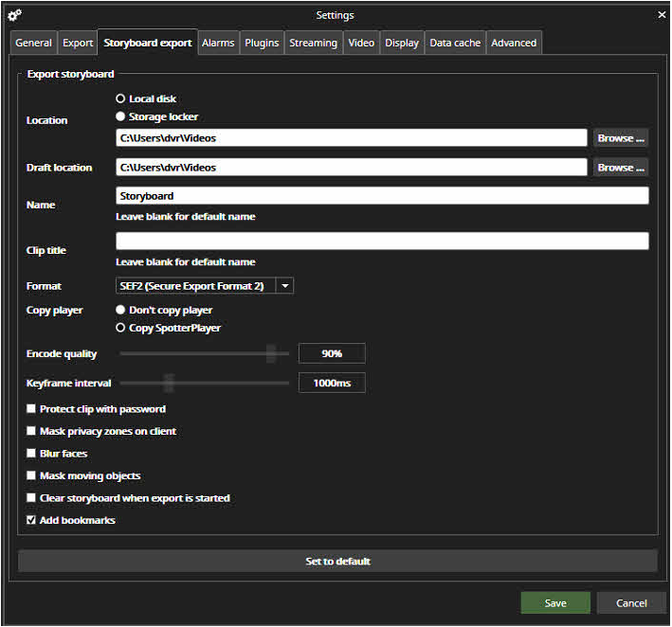
Task: Uncheck the Add bookmarks checkbox
Action: 31,520
